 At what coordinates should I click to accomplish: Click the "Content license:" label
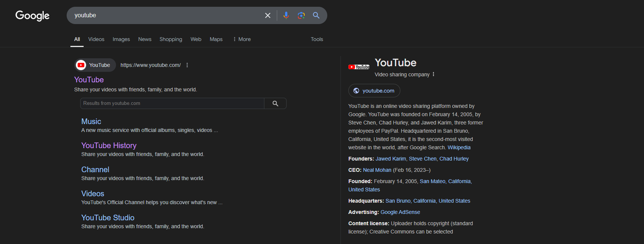[369, 223]
